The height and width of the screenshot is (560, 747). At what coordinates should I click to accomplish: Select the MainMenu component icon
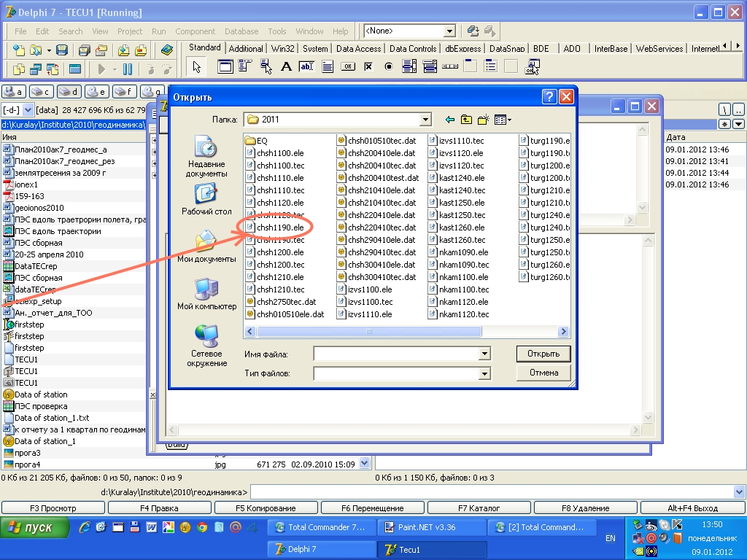(x=245, y=66)
